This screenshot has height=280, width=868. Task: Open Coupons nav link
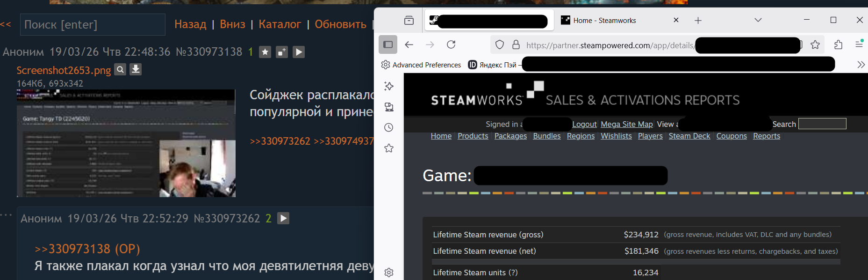tap(732, 136)
